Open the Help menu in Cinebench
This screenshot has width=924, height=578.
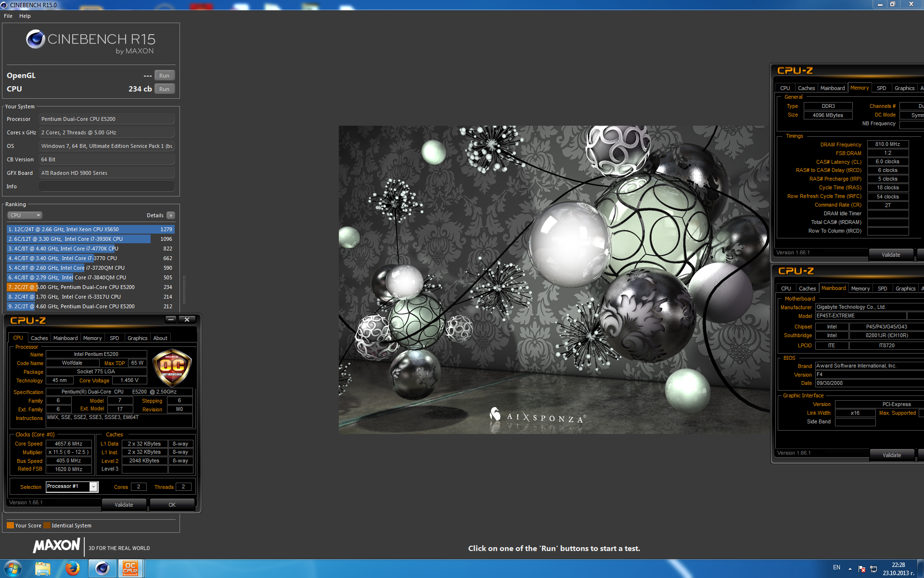[x=25, y=16]
